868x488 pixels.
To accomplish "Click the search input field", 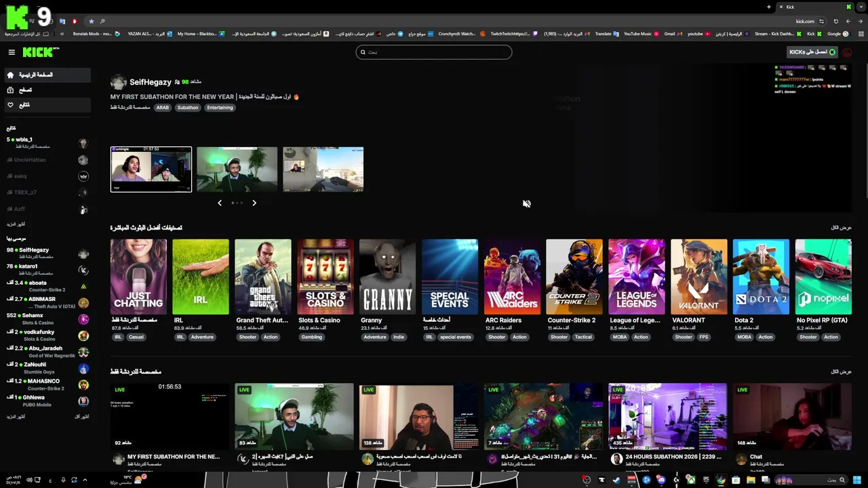I will point(434,52).
